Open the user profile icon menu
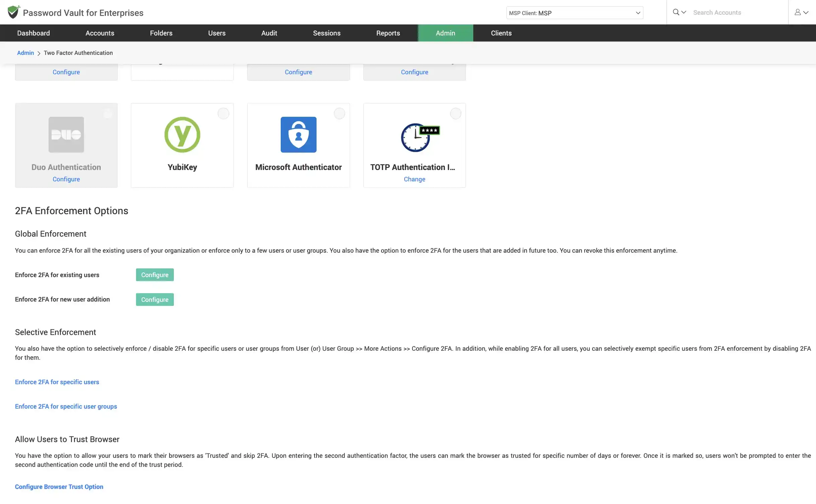The height and width of the screenshot is (504, 816). 798,12
